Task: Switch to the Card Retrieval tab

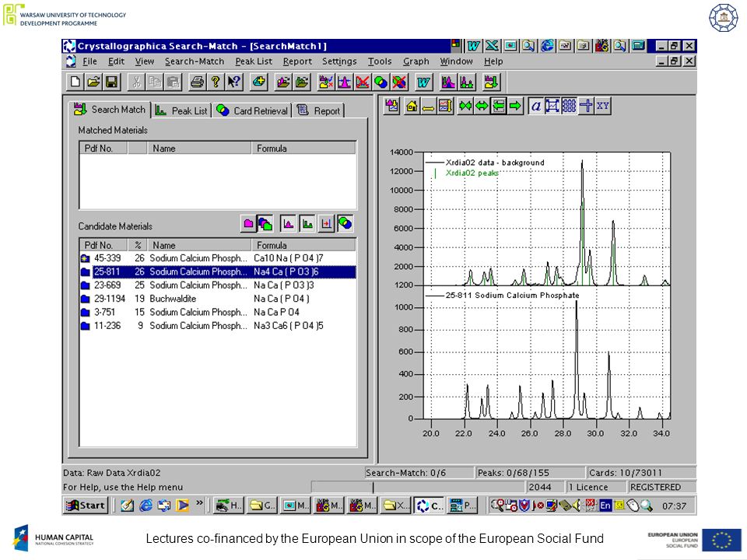Action: click(251, 110)
